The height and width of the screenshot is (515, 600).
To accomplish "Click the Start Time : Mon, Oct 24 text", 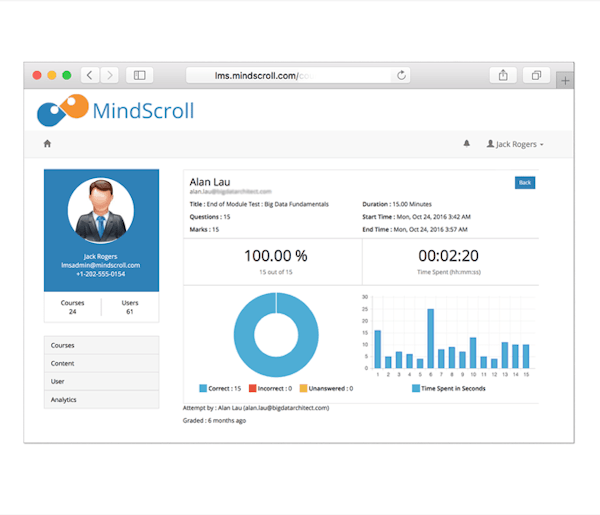I will tap(416, 217).
